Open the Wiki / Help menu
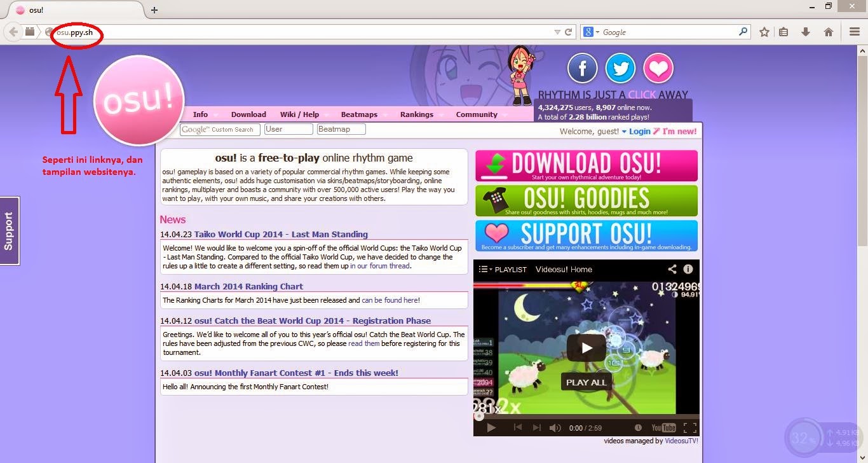Viewport: 868px width, 463px height. [299, 114]
